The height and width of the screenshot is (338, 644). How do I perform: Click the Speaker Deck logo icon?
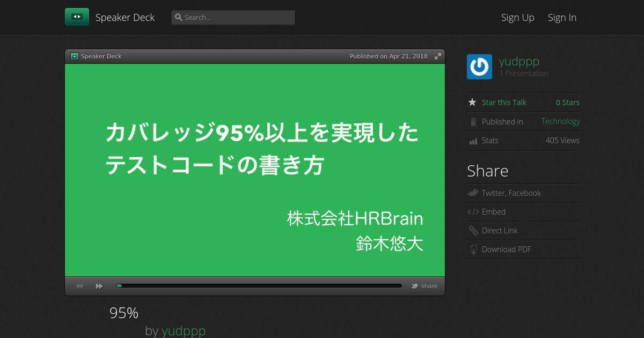(77, 17)
